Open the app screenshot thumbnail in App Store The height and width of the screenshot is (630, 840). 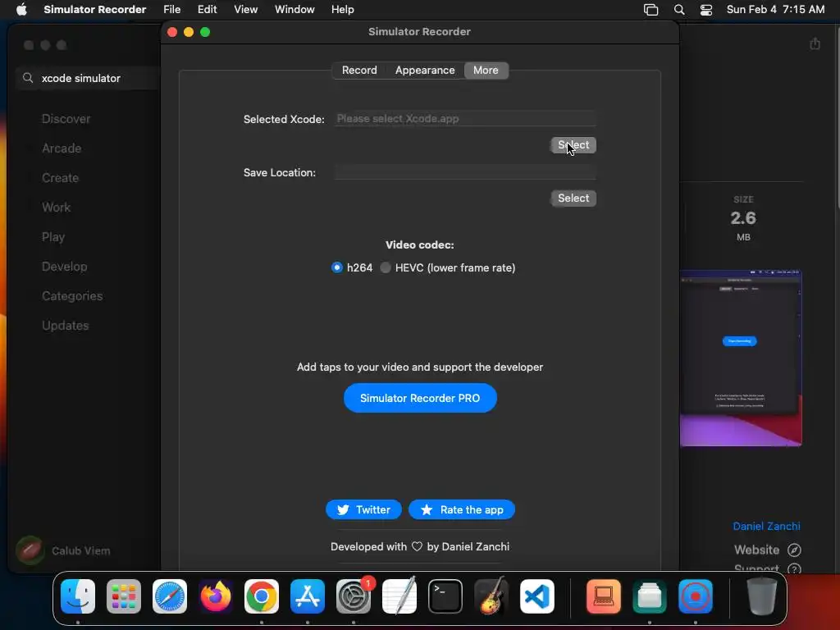click(x=741, y=358)
